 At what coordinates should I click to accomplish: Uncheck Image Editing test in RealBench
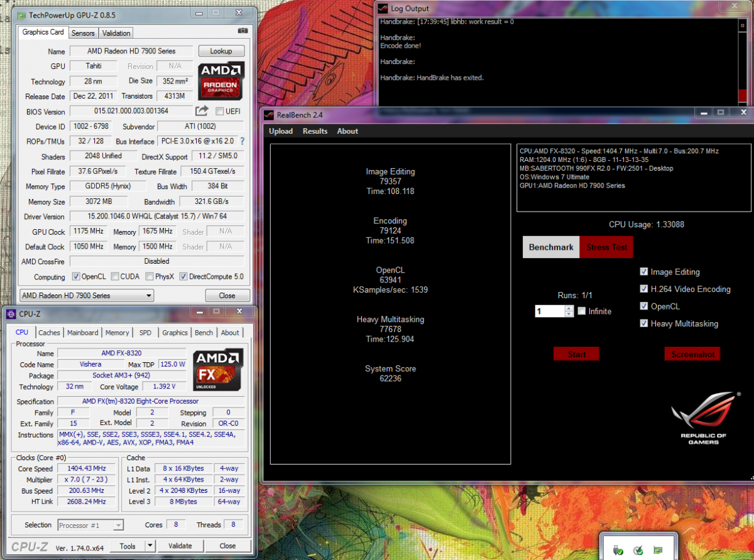coord(643,272)
